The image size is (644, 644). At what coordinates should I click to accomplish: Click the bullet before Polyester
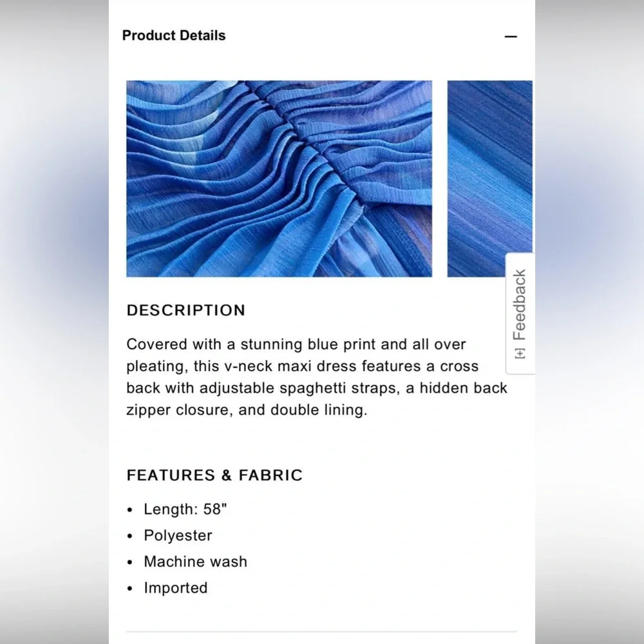click(x=130, y=536)
